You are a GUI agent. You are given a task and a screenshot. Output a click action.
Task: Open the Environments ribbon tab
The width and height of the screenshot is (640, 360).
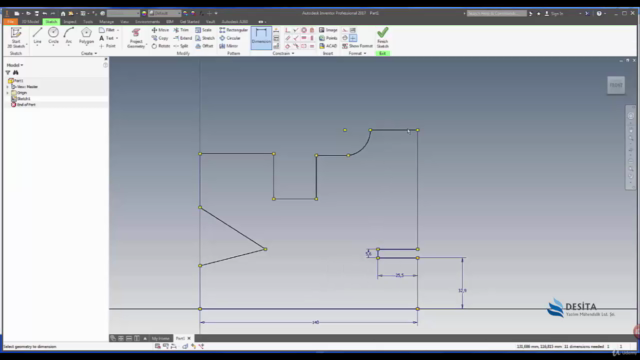pyautogui.click(x=147, y=22)
